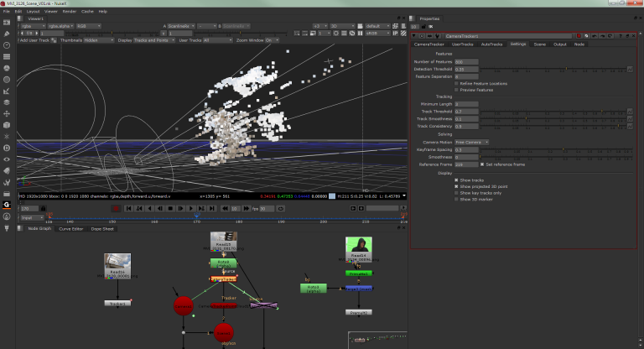Open the Camera Motion dropdown

tap(472, 142)
